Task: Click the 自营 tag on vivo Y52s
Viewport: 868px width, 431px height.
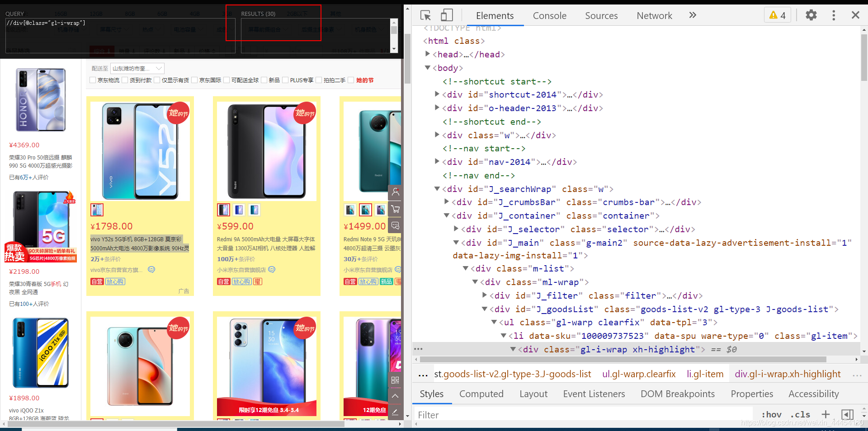Action: pyautogui.click(x=97, y=281)
